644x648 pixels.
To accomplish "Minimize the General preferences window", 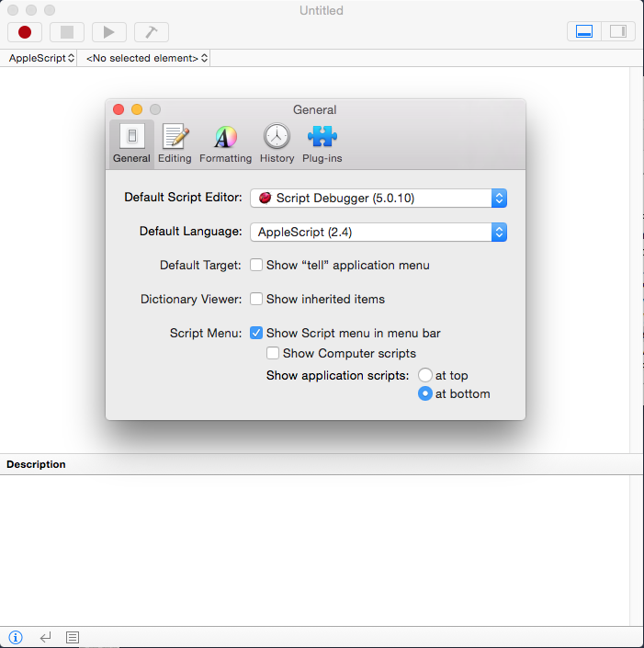I will pyautogui.click(x=137, y=109).
